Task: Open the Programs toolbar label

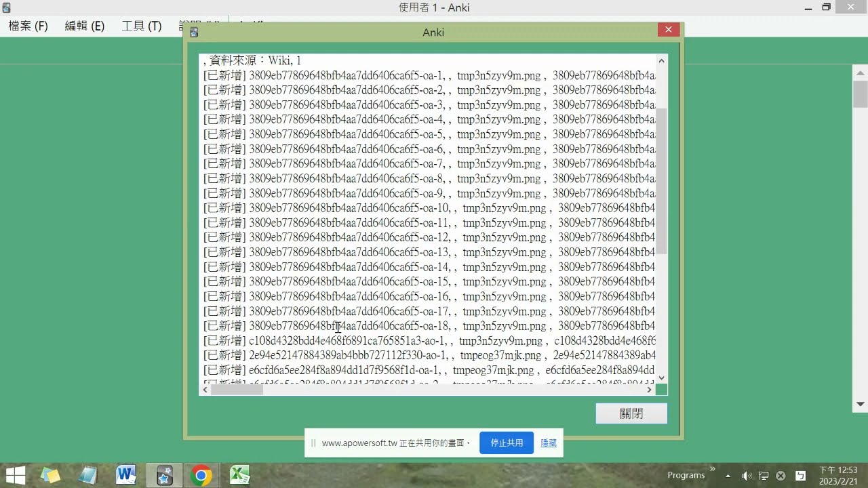Action: 686,475
